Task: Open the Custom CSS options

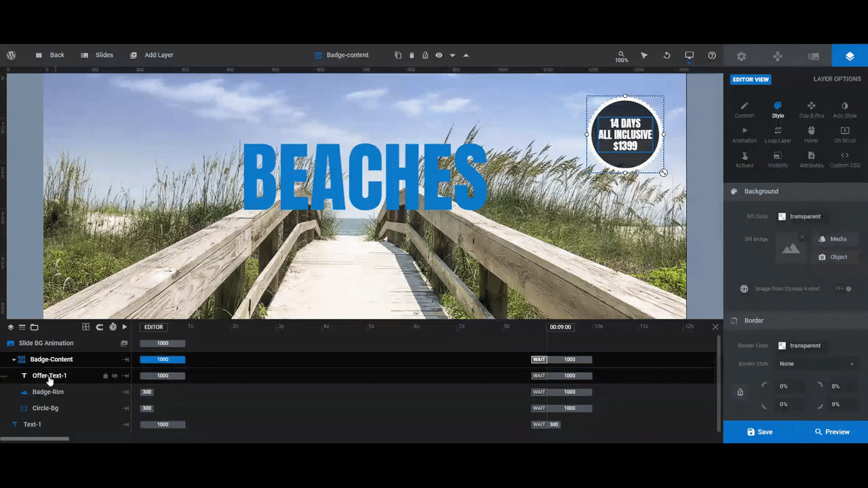Action: (844, 160)
